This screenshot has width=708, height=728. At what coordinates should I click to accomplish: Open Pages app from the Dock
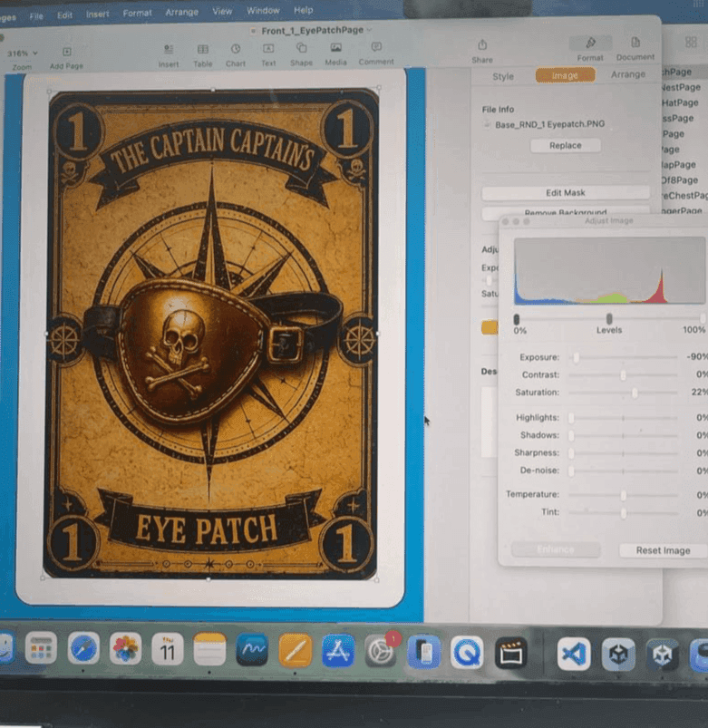[x=295, y=650]
